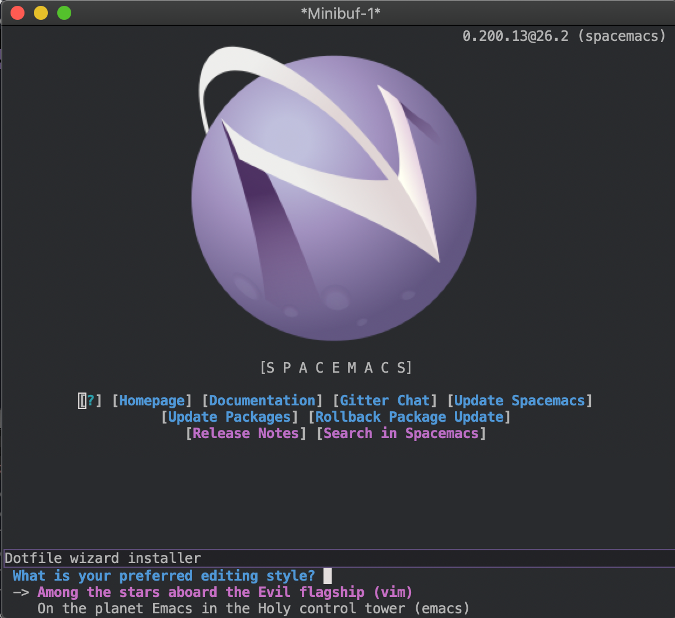
Task: Click Rollback Package Update
Action: coord(409,417)
